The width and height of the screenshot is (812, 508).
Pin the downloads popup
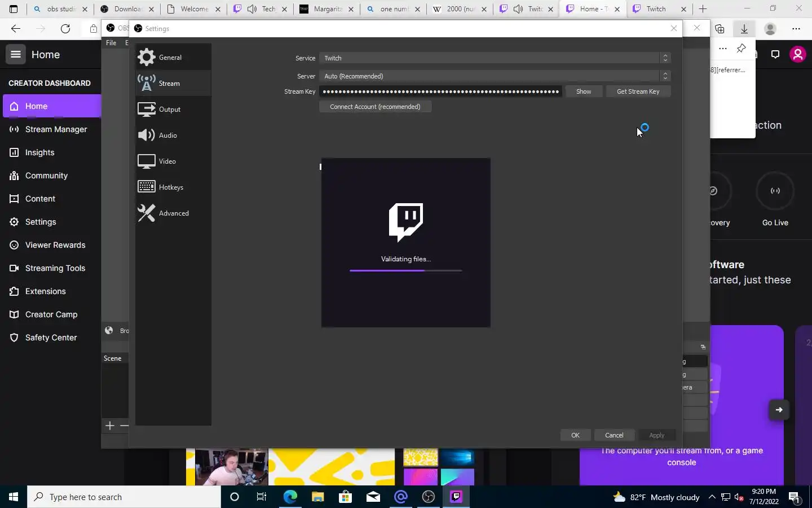(x=741, y=49)
